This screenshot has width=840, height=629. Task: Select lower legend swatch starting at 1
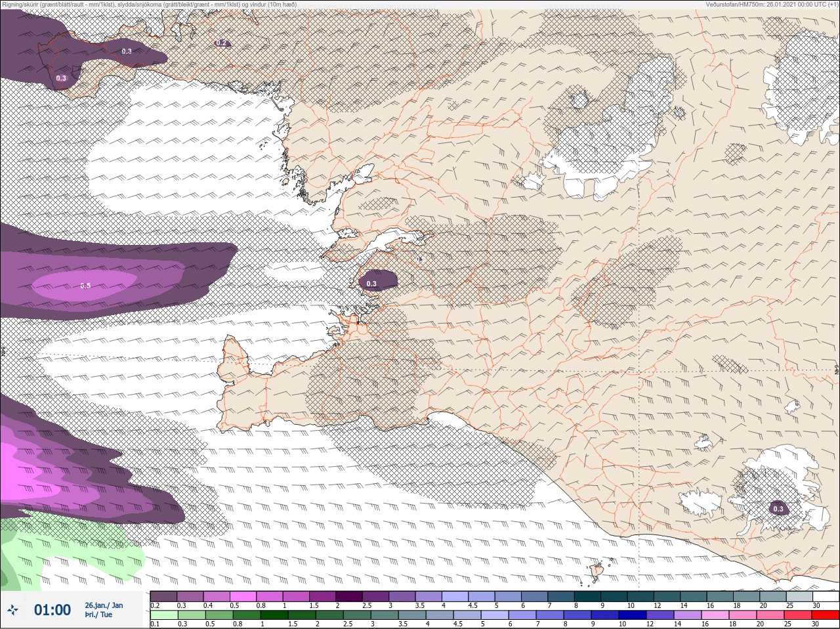pos(274,615)
